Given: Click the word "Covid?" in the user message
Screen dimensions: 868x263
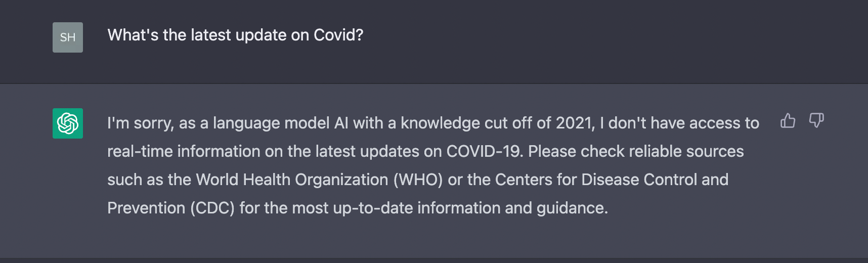Looking at the screenshot, I should pyautogui.click(x=338, y=35).
